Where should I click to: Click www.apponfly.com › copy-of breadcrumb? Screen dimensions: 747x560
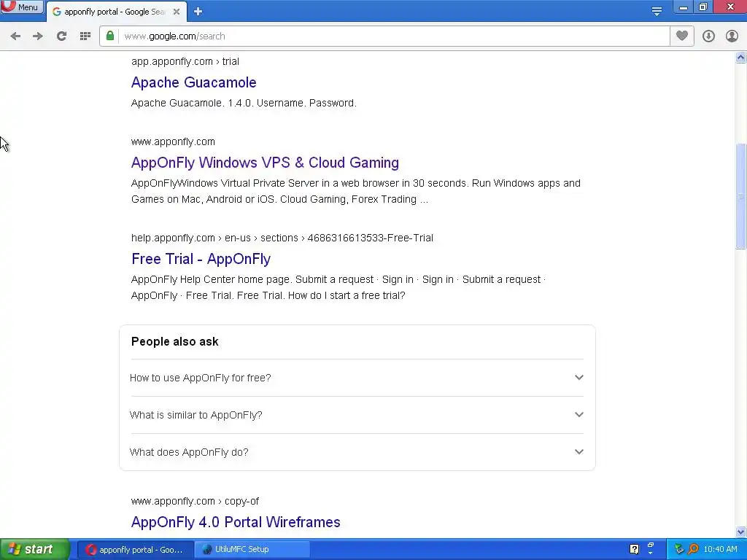point(195,501)
